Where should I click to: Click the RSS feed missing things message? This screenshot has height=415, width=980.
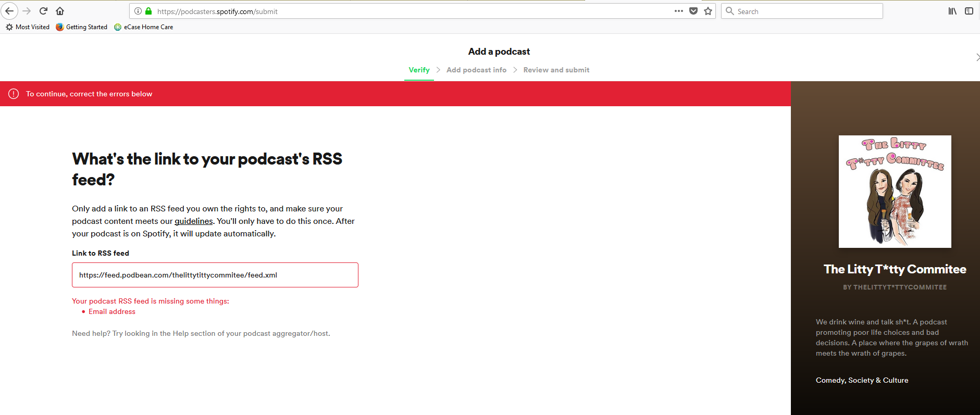tap(151, 301)
